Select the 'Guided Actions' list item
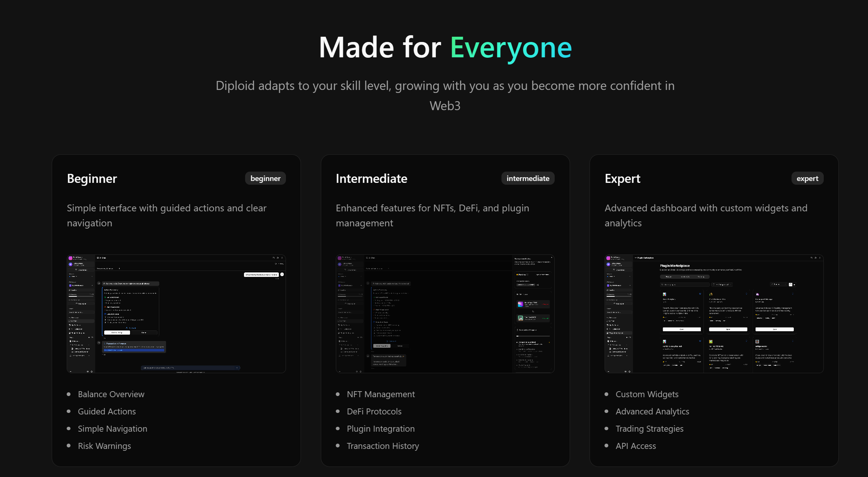 click(107, 411)
